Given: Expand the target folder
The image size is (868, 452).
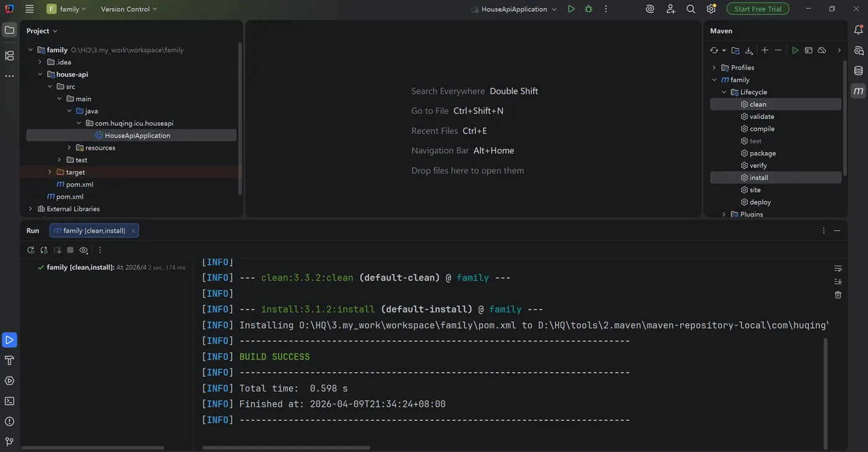Looking at the screenshot, I should point(50,172).
